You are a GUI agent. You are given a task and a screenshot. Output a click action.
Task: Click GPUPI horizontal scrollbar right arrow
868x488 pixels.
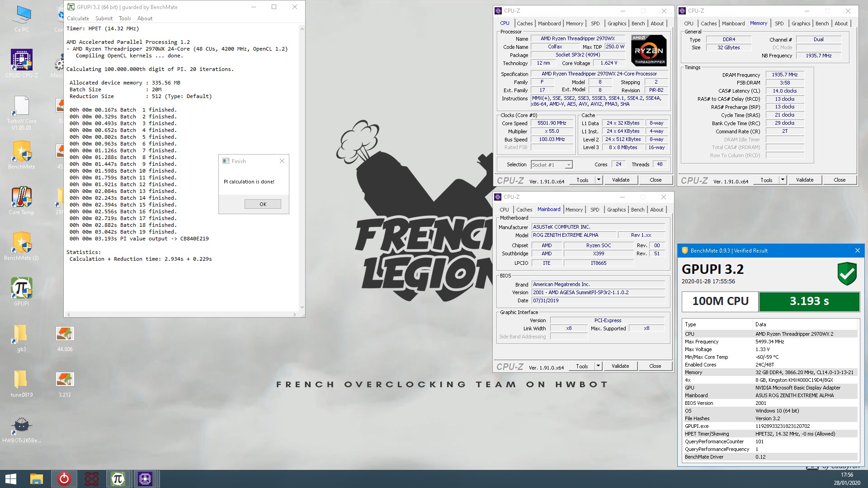click(295, 314)
